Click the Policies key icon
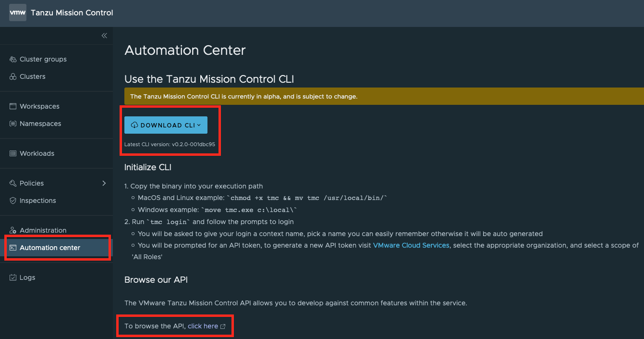Viewport: 644px width, 339px height. 12,183
